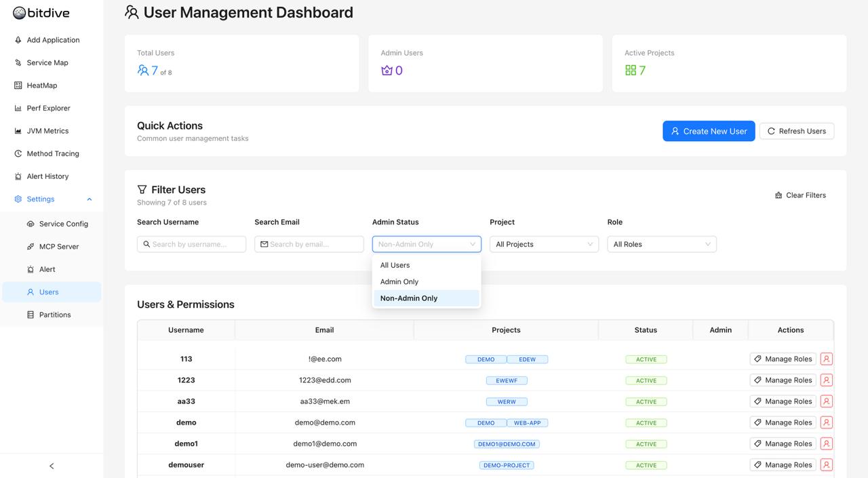Click the Perf Explorer chart icon
868x478 pixels.
(18, 108)
